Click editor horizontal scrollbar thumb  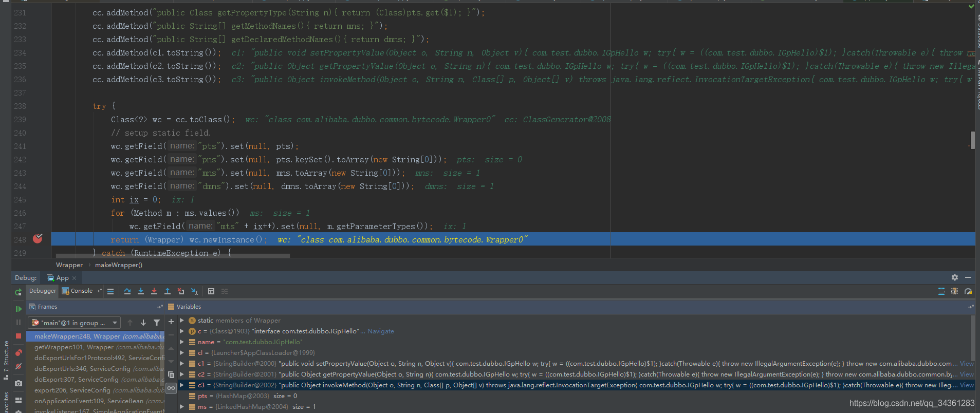[173, 255]
